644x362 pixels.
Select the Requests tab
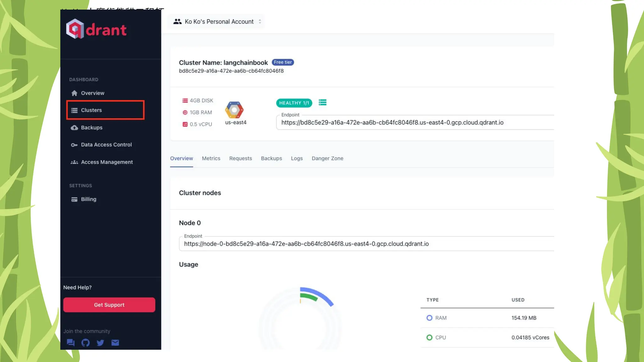pyautogui.click(x=241, y=158)
